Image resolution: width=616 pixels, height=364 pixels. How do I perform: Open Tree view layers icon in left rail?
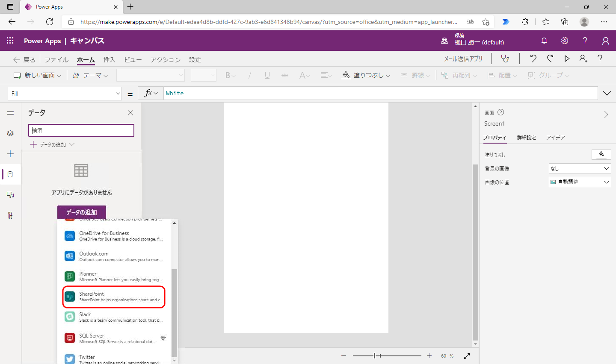coord(10,133)
